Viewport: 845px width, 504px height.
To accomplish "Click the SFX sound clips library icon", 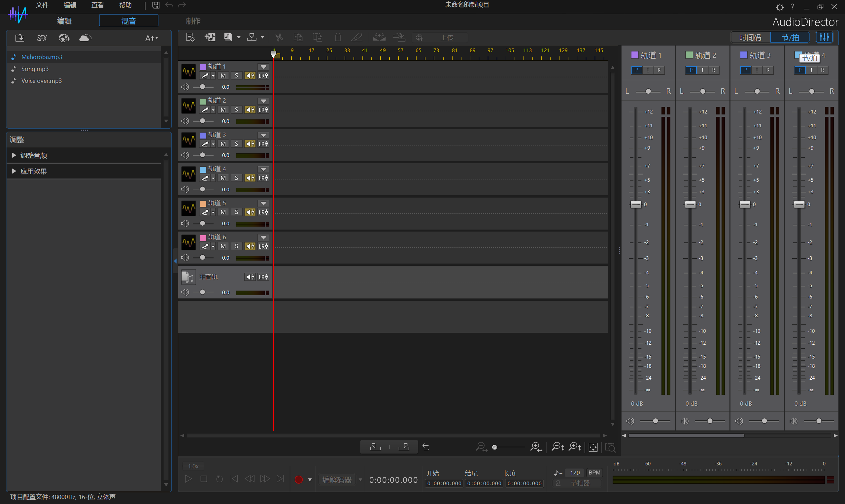I will pyautogui.click(x=42, y=38).
